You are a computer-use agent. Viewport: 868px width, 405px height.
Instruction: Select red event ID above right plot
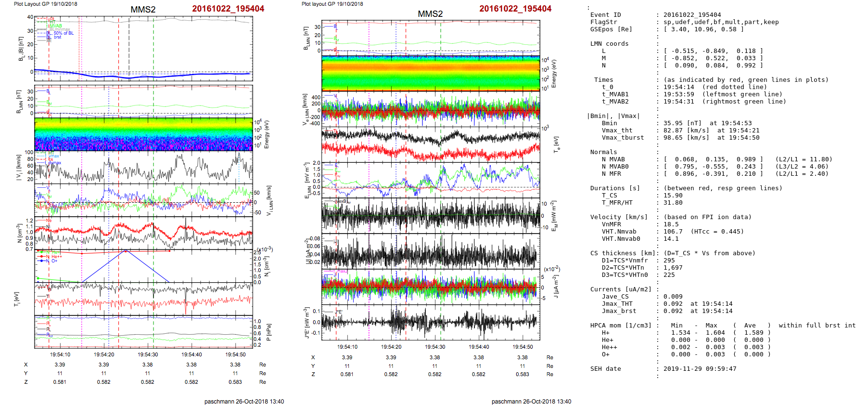[515, 9]
